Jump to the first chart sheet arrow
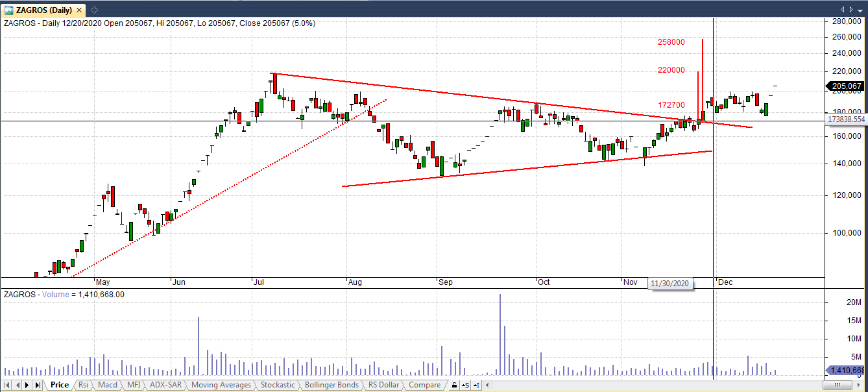Image resolution: width=868 pixels, height=392 pixels. [8, 385]
